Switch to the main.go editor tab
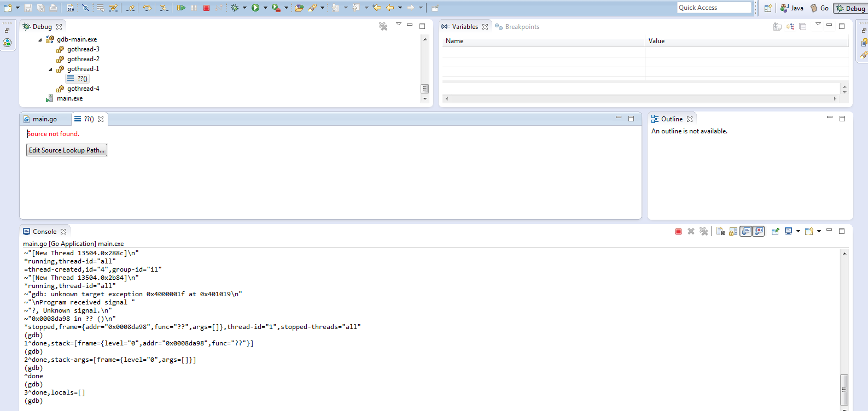Viewport: 868px width, 411px height. tap(45, 119)
